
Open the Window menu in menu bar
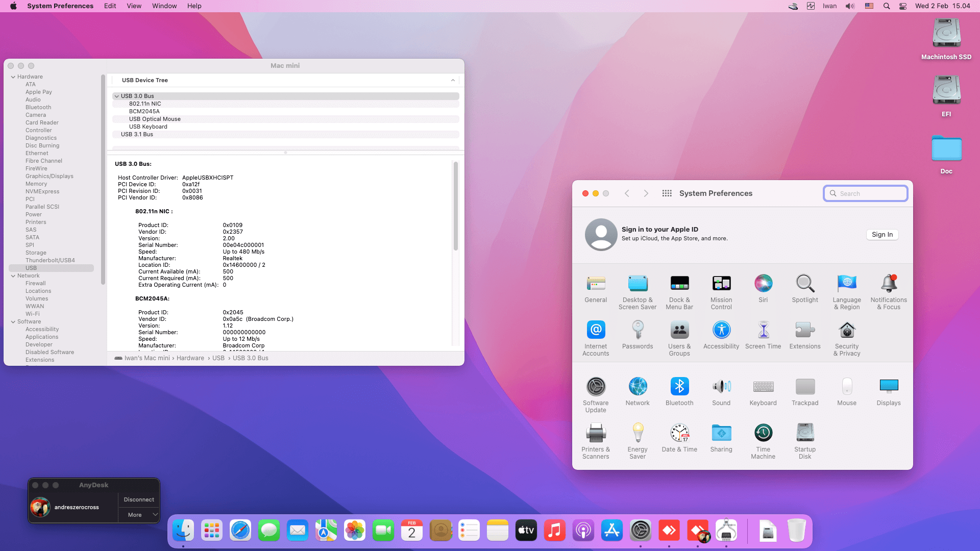click(164, 6)
